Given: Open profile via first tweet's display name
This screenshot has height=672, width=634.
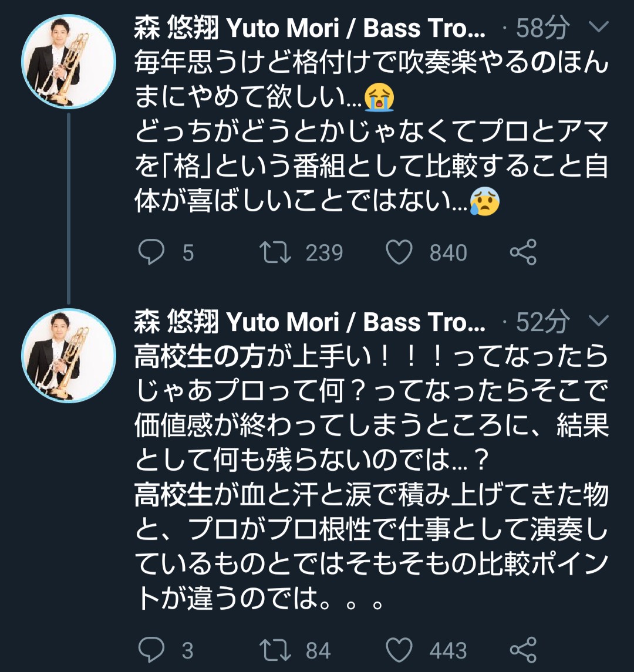Looking at the screenshot, I should (309, 28).
